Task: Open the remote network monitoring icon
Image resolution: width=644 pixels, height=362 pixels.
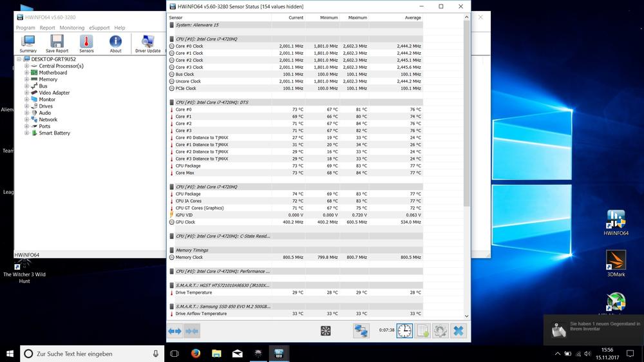Action: (x=361, y=331)
